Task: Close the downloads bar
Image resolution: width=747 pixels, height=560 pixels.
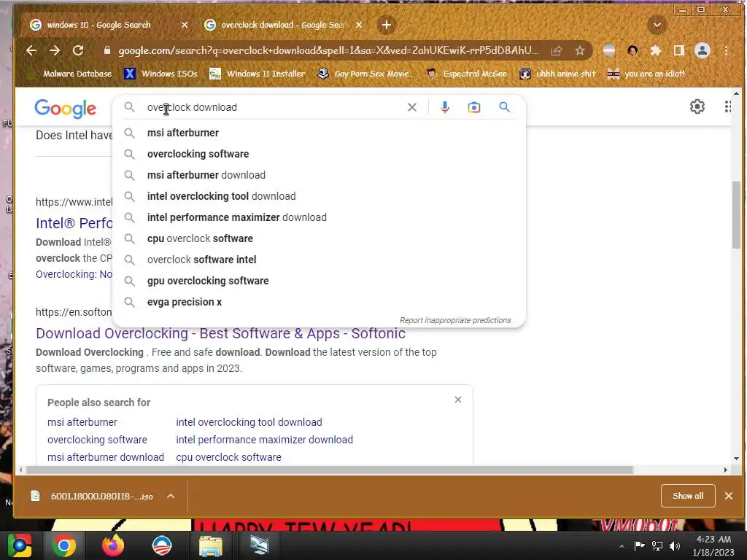Action: pyautogui.click(x=729, y=496)
